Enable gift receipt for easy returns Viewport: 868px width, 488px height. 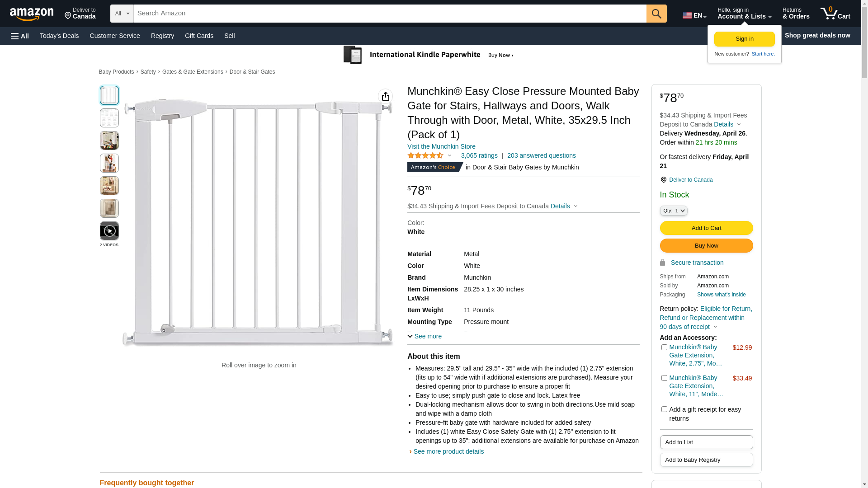click(x=664, y=409)
